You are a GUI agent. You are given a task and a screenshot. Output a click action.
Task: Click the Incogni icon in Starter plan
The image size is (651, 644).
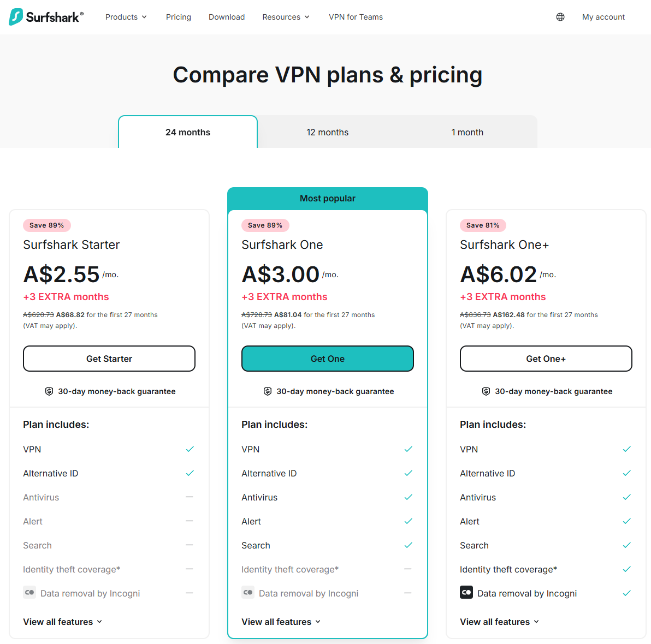[x=29, y=593]
